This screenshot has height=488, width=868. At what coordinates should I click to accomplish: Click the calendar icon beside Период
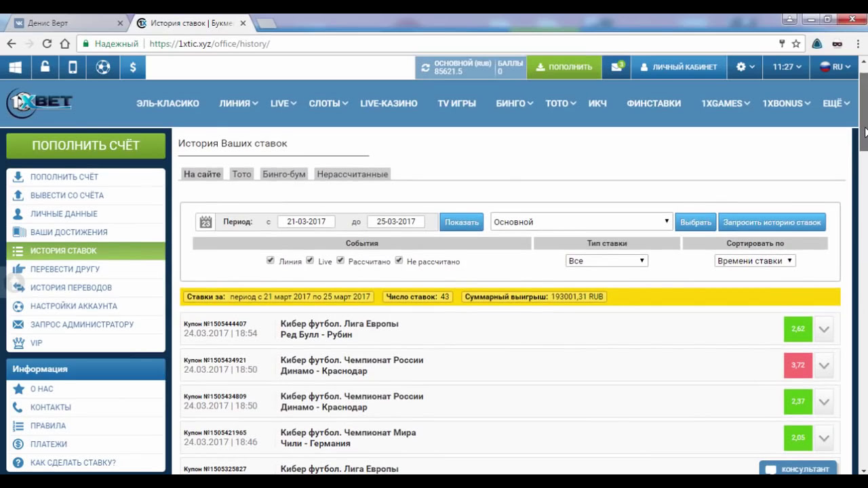coord(205,222)
